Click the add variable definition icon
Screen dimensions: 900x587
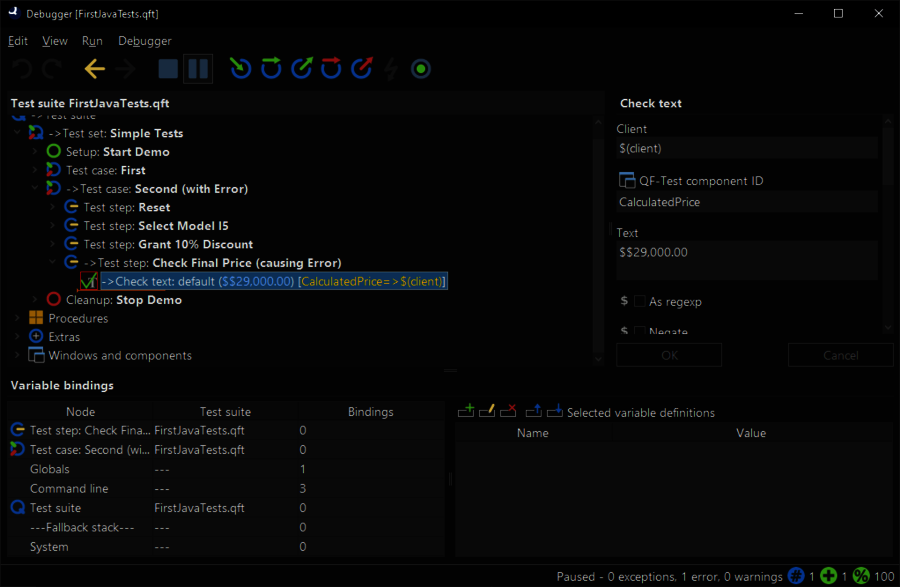[466, 411]
